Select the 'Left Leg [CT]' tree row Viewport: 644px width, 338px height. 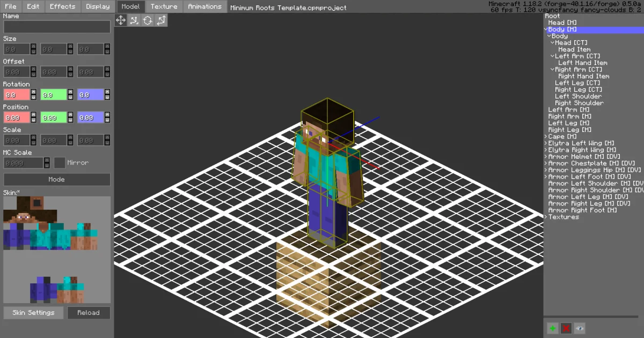tap(577, 83)
